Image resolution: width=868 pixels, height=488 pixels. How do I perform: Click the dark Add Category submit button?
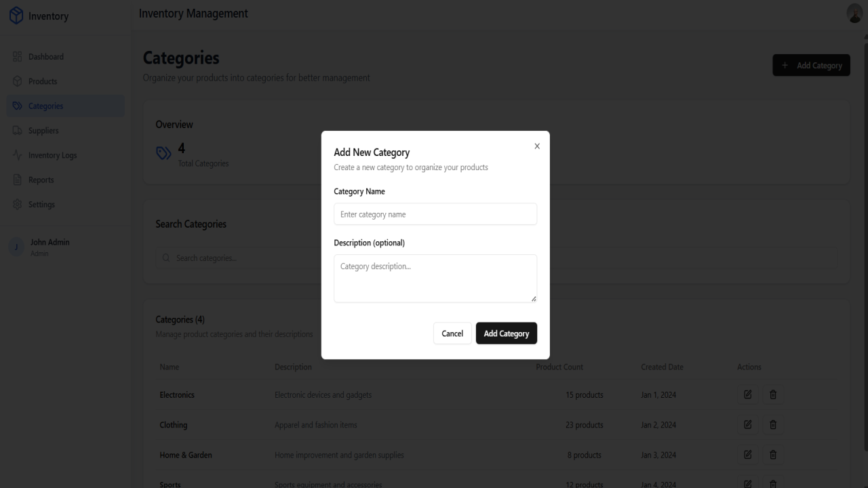(507, 333)
